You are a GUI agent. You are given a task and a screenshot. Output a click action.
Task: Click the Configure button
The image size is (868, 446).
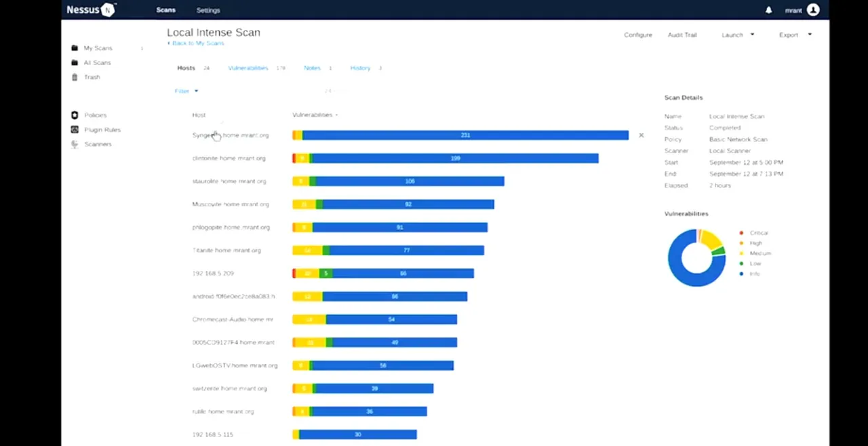[637, 35]
